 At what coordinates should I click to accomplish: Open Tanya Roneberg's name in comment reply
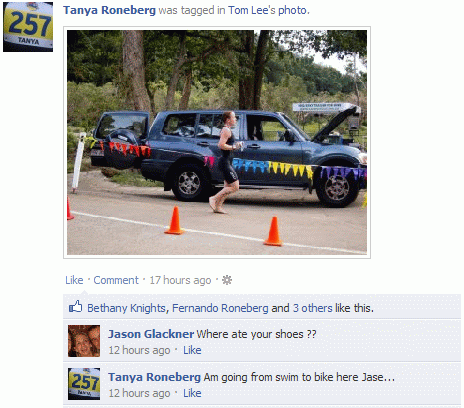tap(154, 377)
